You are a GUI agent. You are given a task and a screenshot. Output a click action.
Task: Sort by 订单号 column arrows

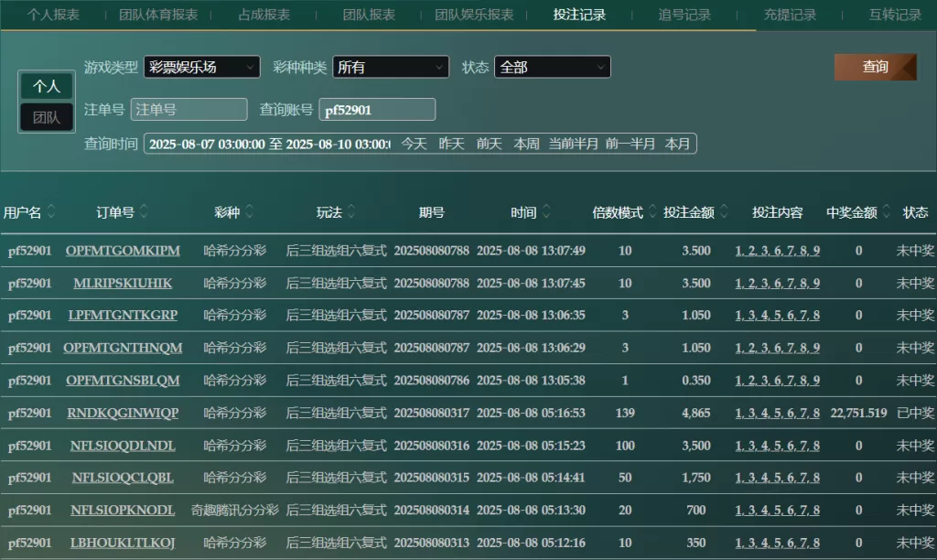point(144,211)
